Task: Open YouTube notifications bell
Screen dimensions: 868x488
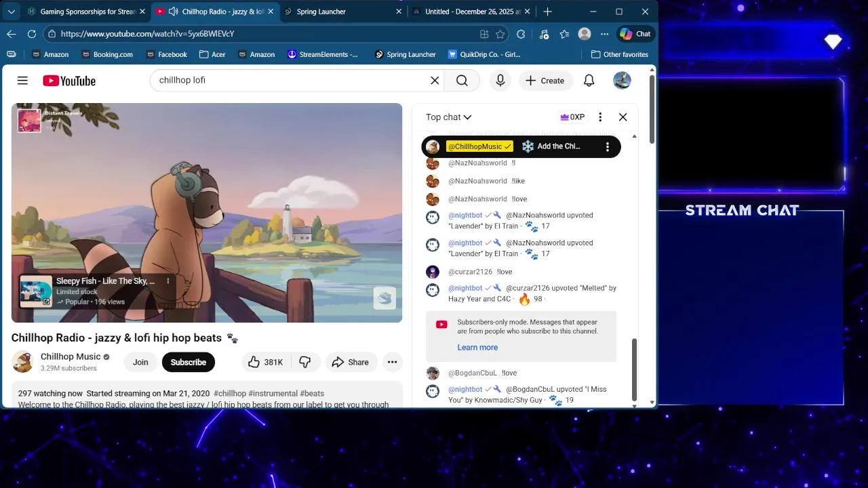Action: (x=589, y=81)
